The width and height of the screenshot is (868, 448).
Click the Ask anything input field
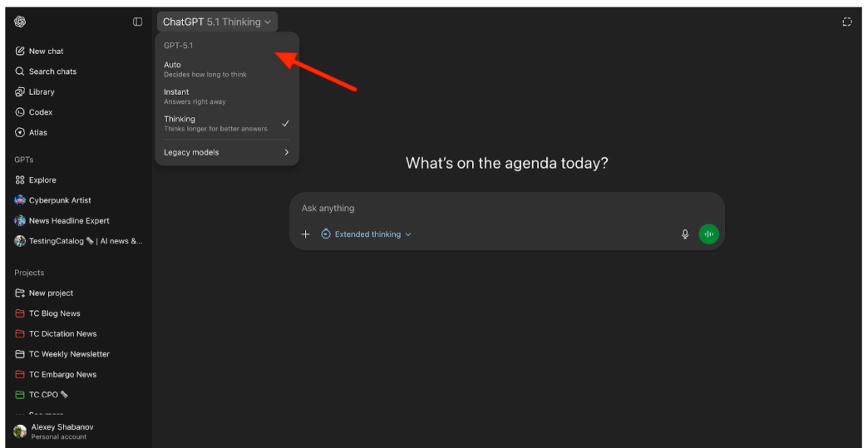(507, 209)
